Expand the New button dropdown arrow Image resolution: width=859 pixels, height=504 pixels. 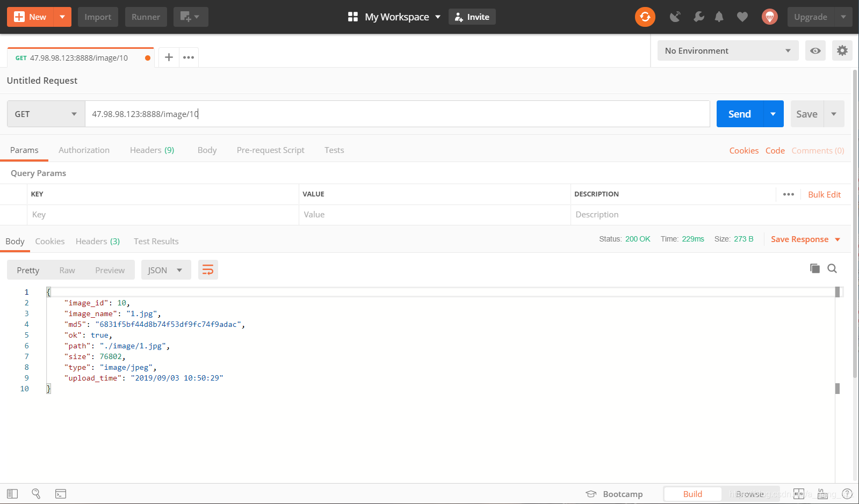click(x=62, y=17)
